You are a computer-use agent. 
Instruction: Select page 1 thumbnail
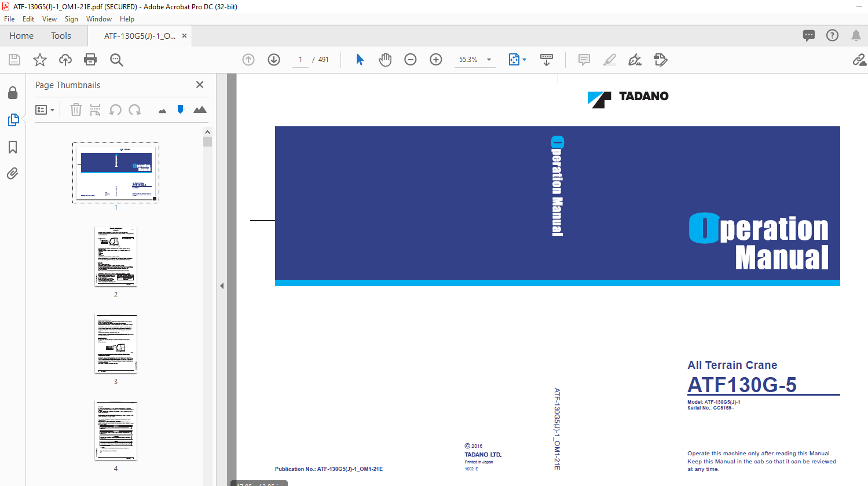click(116, 173)
